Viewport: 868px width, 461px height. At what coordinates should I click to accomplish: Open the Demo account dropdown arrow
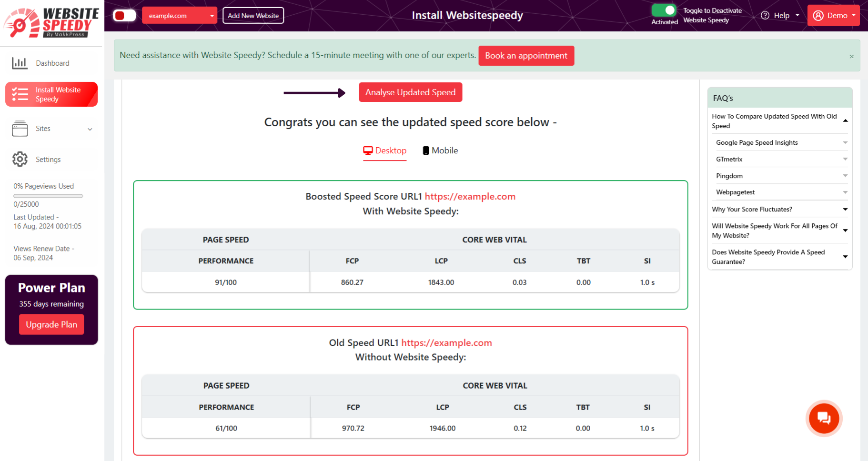(854, 15)
